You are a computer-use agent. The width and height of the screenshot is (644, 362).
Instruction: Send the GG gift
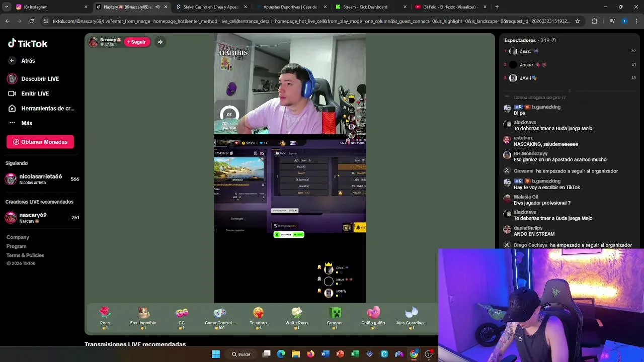182,318
